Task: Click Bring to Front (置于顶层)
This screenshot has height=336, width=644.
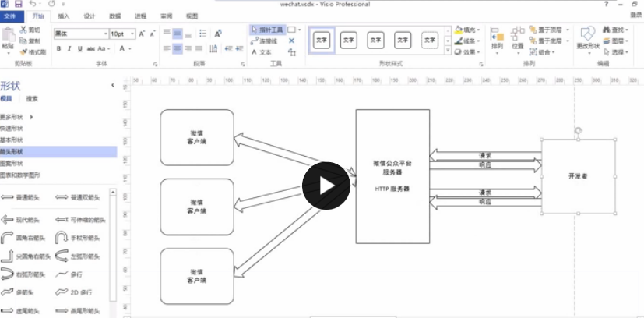Action: coord(549,30)
